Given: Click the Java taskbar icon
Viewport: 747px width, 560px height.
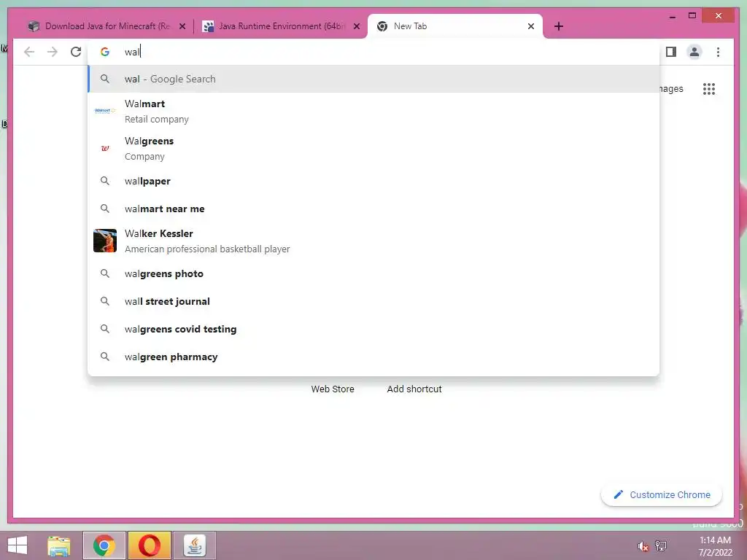Looking at the screenshot, I should [194, 545].
